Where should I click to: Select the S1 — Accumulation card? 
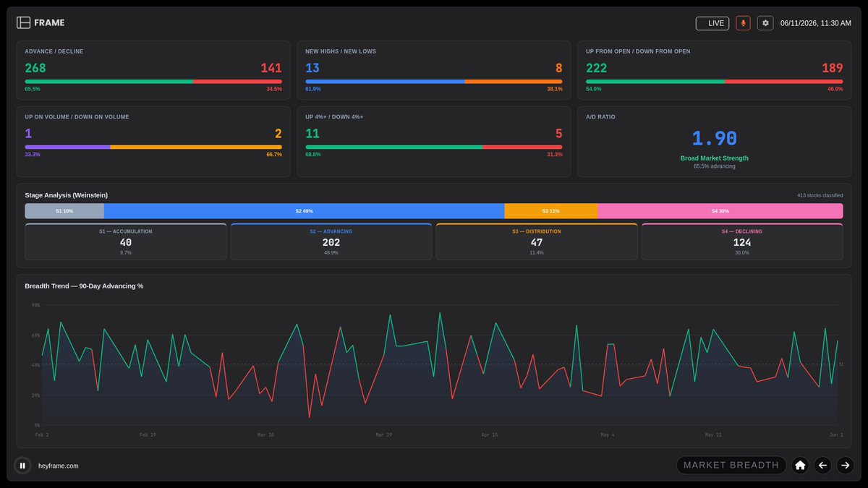pos(126,241)
